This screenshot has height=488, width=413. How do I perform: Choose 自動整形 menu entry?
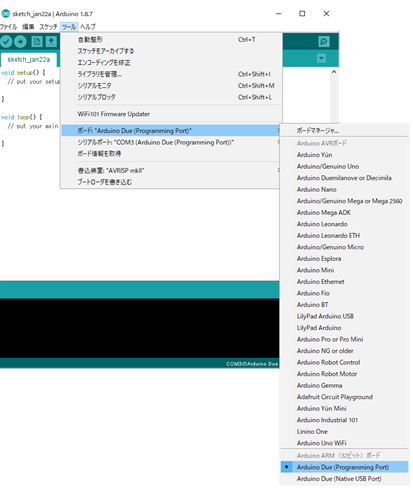(x=171, y=40)
